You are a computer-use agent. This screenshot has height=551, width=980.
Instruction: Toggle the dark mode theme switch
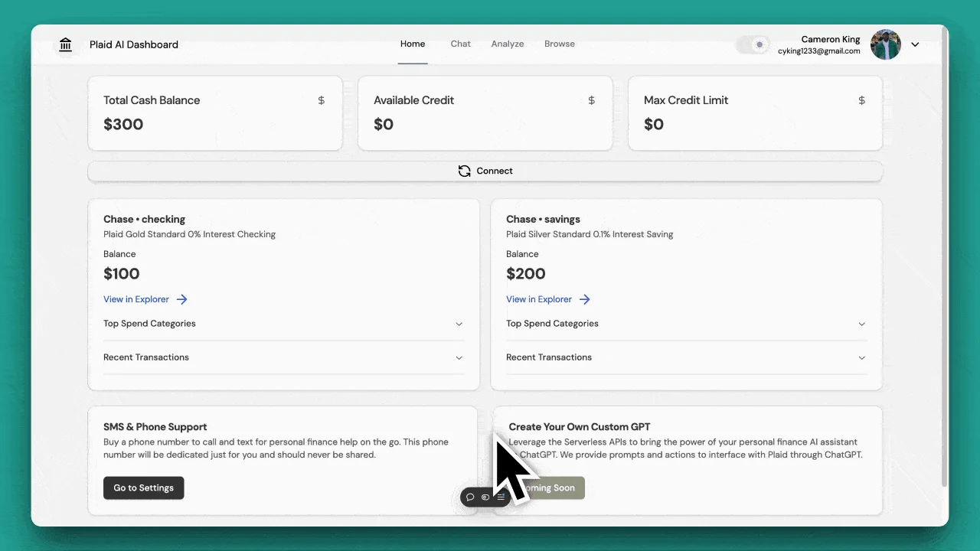click(x=753, y=44)
